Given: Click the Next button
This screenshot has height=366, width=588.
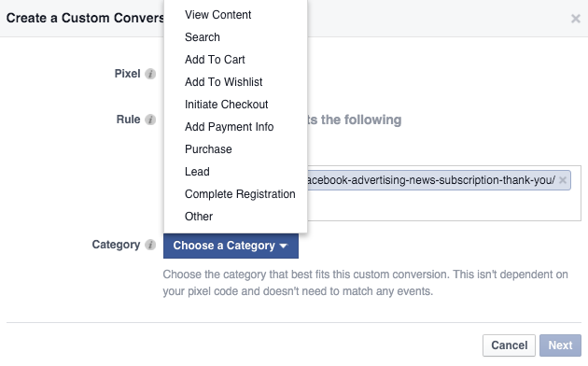Looking at the screenshot, I should 560,345.
